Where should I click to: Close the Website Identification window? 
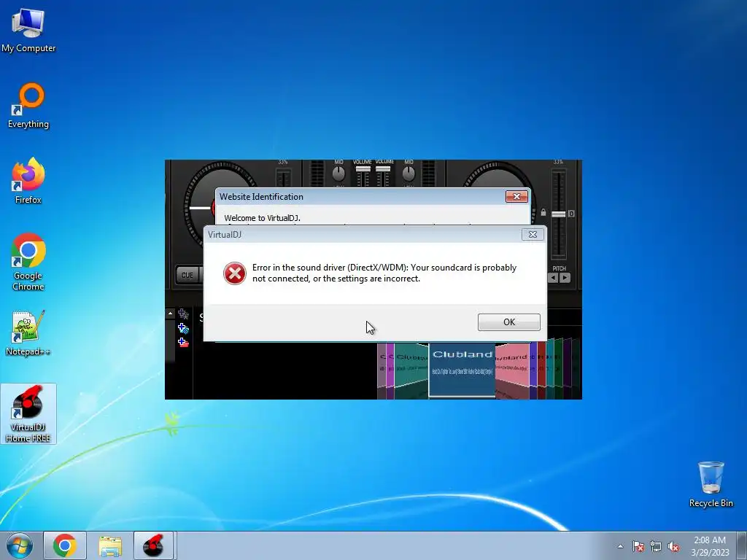[516, 196]
